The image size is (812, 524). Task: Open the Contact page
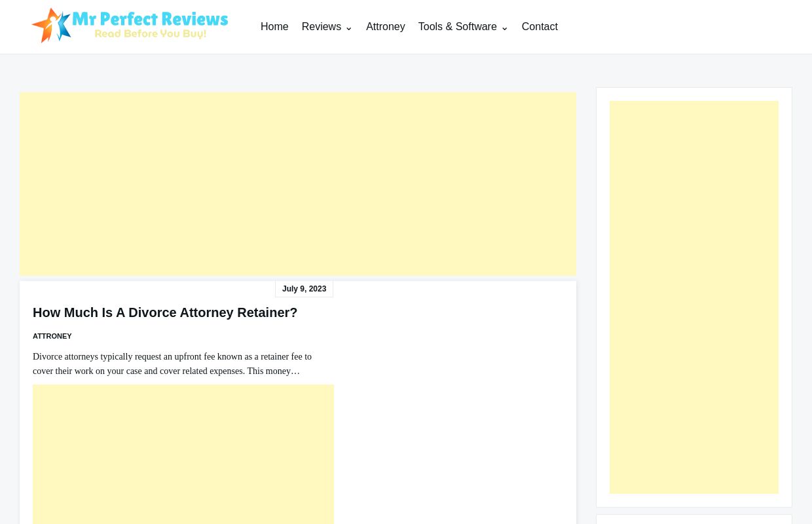click(x=540, y=27)
